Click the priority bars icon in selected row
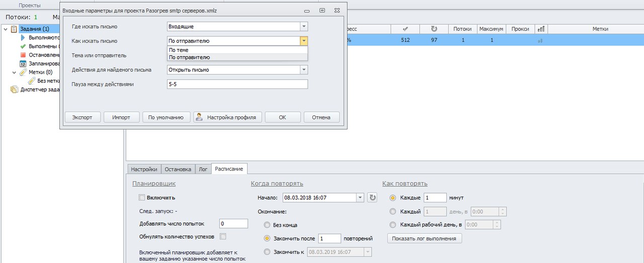Image resolution: width=644 pixels, height=263 pixels. coord(541,40)
